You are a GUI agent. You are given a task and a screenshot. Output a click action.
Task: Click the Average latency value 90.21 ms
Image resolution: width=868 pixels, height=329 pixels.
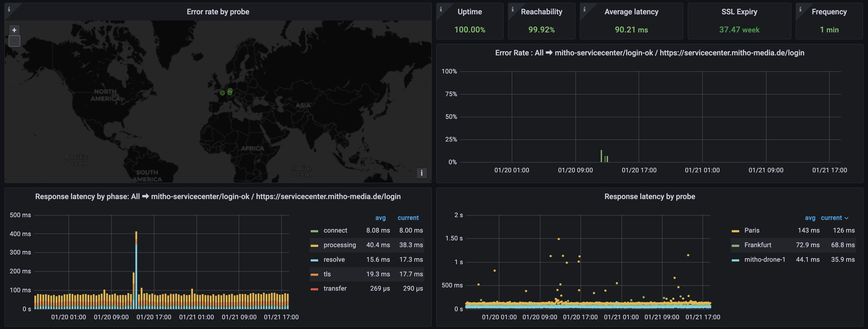tap(632, 30)
